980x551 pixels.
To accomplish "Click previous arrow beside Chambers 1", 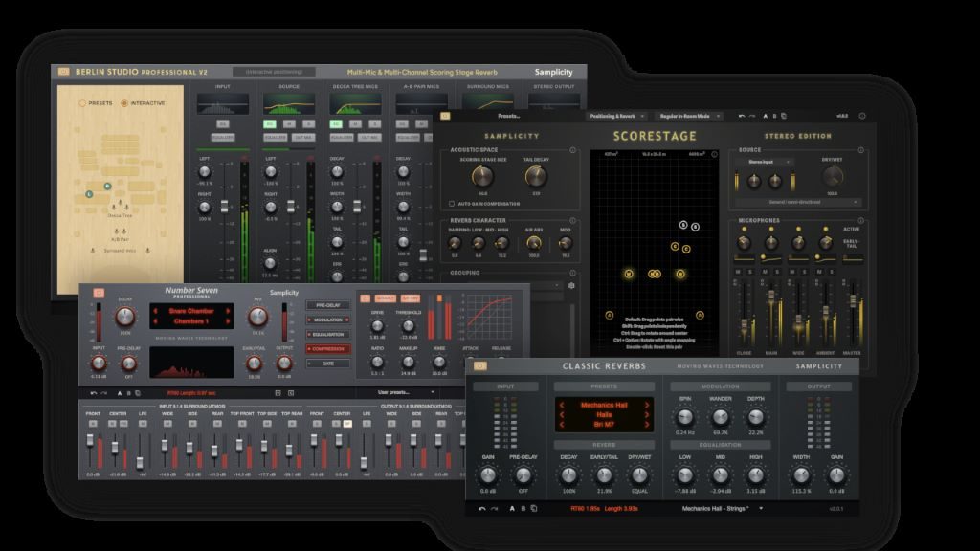I will point(156,321).
